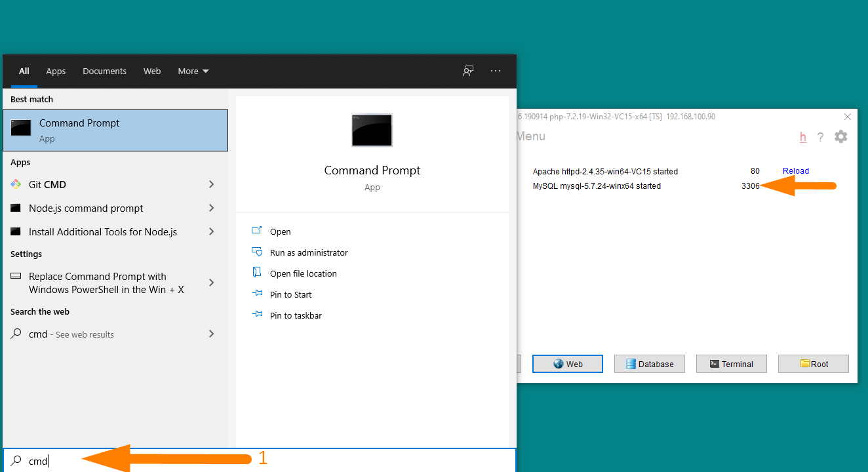Viewport: 868px width, 472px height.
Task: Click Apache httpd-2.4.35 started text
Action: pyautogui.click(x=605, y=172)
